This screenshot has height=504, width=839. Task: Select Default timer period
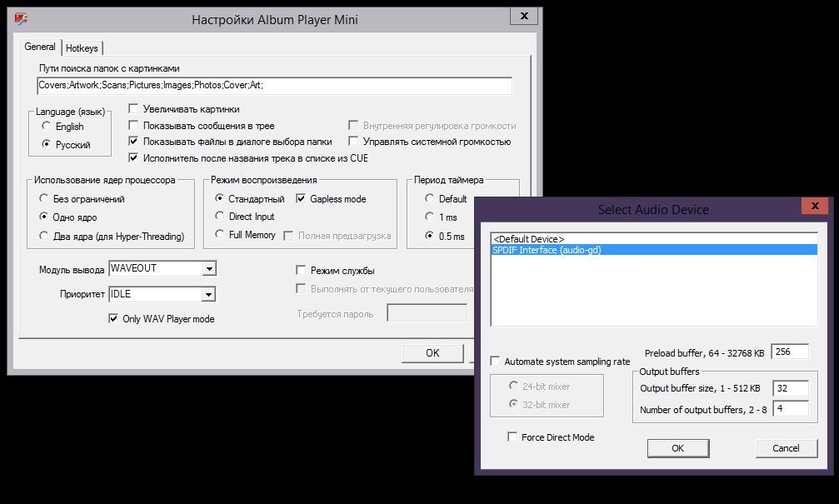(x=429, y=198)
